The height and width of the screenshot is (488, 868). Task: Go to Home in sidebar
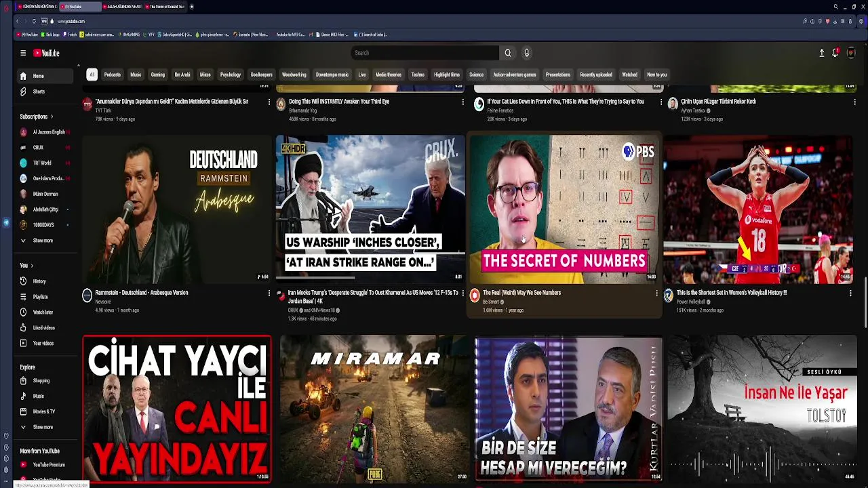45,76
